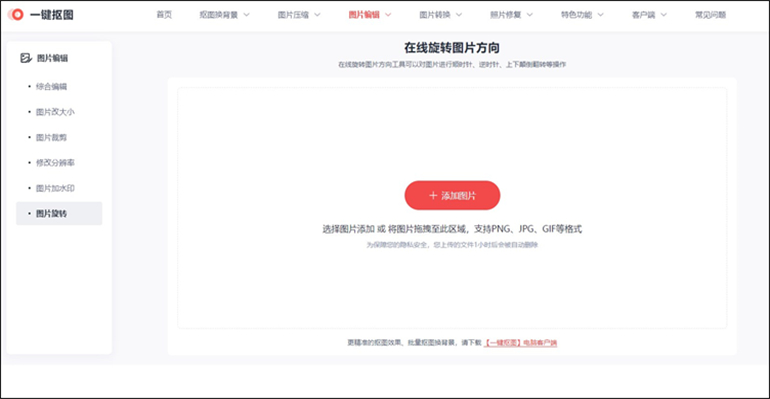The image size is (770, 399).
Task: Open the 照片修复 menu
Action: [505, 15]
